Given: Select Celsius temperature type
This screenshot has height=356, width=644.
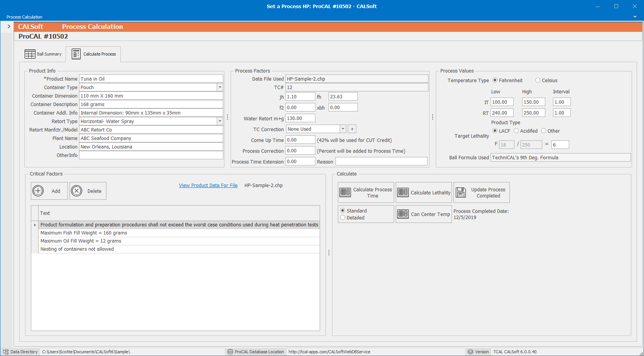Looking at the screenshot, I should tap(538, 80).
